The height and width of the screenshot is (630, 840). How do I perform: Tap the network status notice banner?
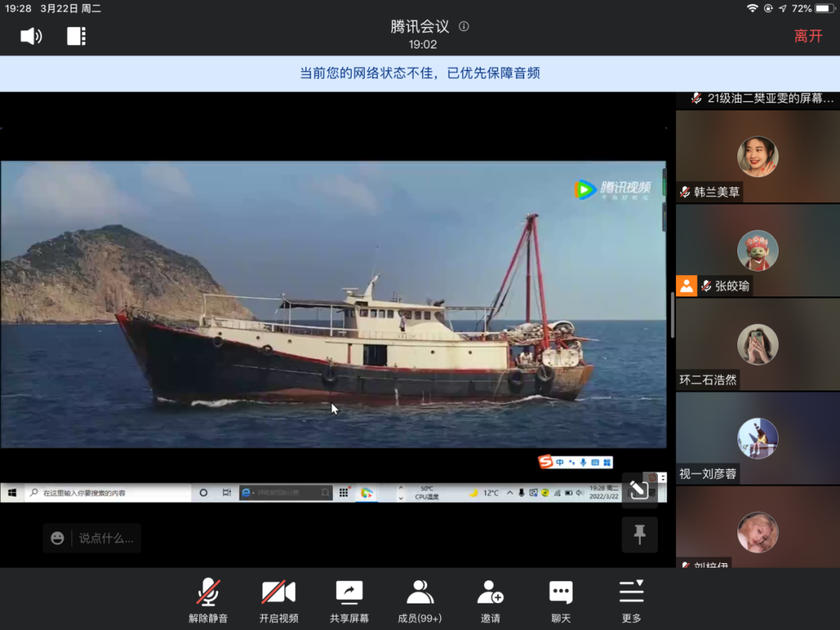tap(420, 74)
